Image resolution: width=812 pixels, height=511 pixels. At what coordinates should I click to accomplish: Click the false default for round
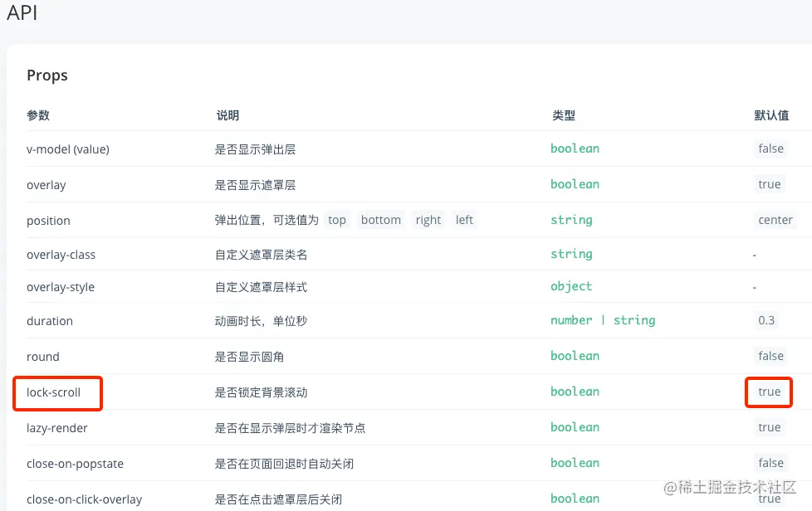pos(770,357)
